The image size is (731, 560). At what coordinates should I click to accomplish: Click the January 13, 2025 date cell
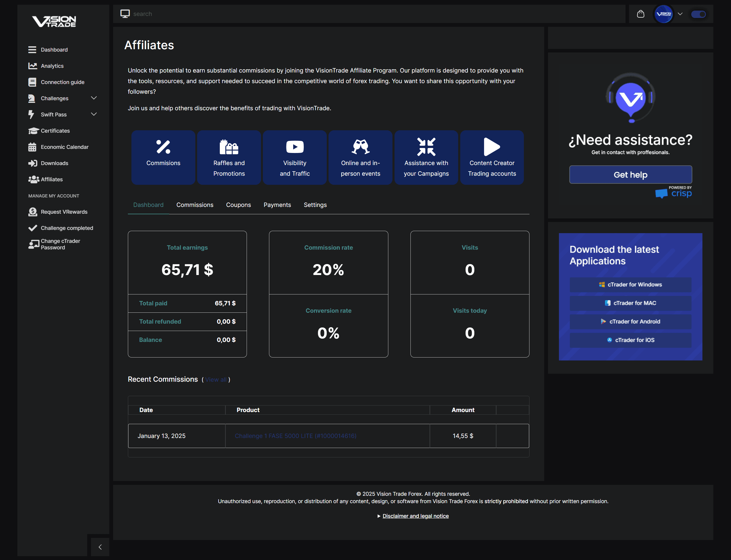(177, 436)
